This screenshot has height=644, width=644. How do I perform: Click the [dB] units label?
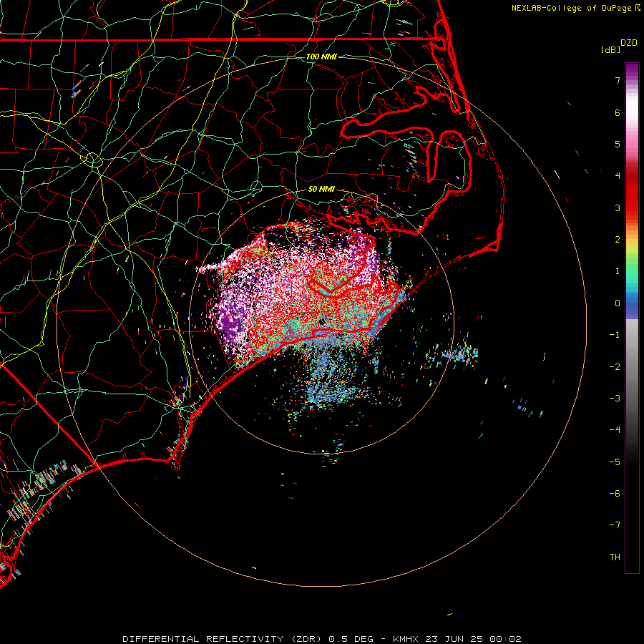(610, 49)
